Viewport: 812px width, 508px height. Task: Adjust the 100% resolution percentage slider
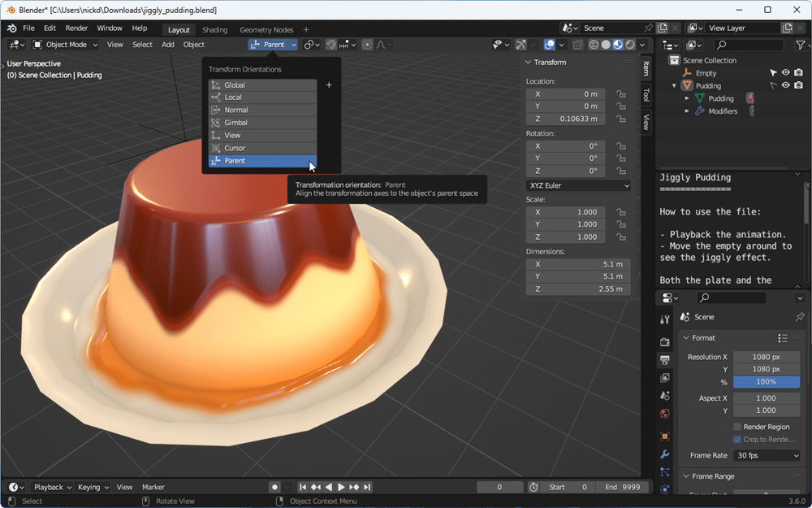pos(767,382)
